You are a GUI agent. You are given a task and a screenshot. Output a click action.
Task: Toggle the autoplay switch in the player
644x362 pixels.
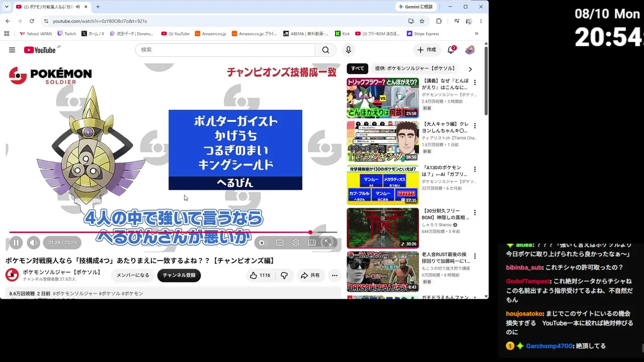click(x=262, y=243)
